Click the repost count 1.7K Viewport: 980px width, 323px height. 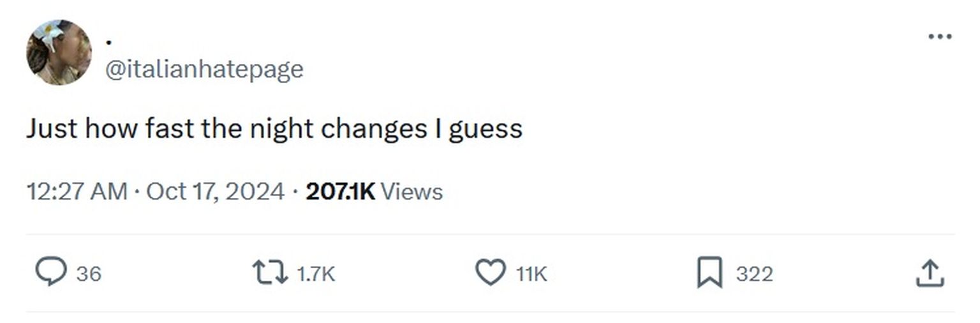pyautogui.click(x=316, y=274)
